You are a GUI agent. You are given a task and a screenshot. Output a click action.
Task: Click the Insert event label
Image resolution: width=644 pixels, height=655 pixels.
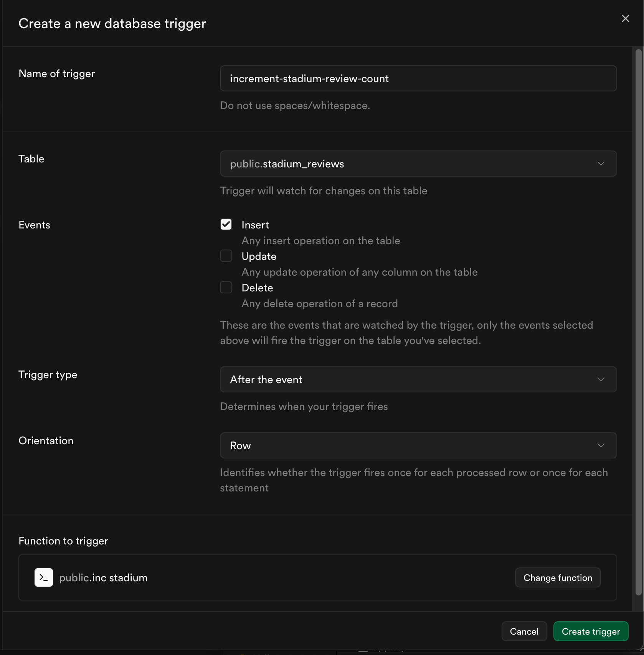click(x=255, y=225)
